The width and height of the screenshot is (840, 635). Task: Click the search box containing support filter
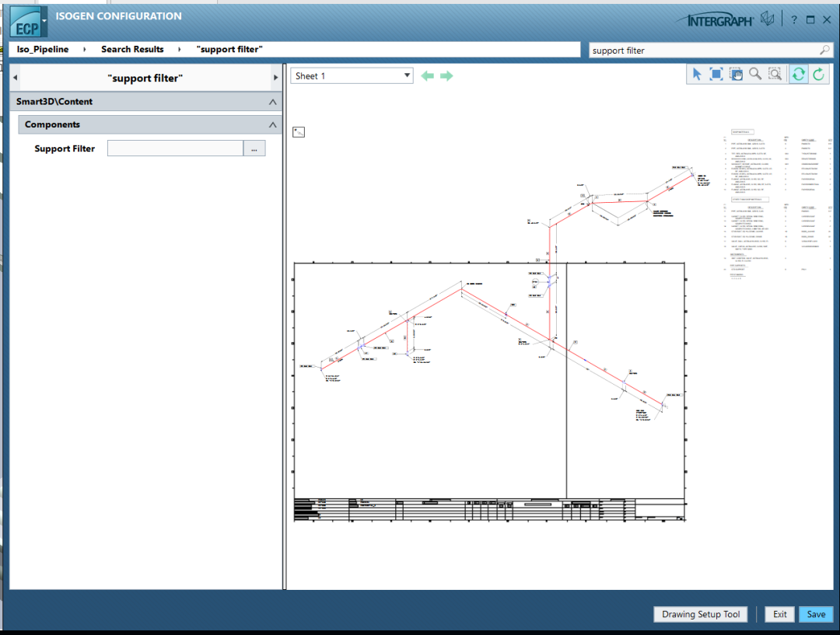710,51
